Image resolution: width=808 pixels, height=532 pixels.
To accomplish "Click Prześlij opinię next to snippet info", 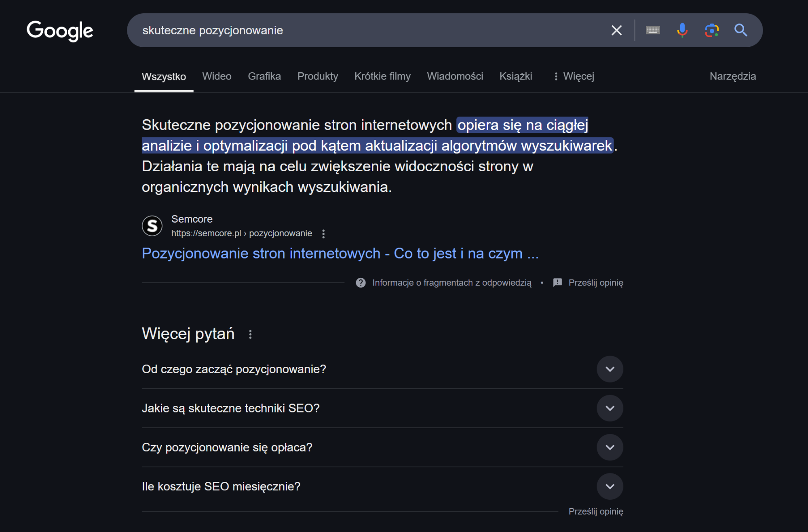I will (x=595, y=283).
